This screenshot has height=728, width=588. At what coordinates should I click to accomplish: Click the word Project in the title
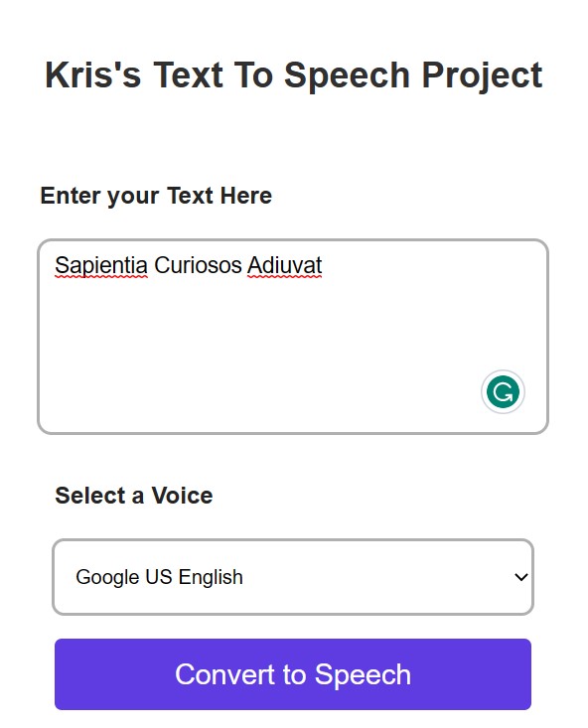click(482, 76)
